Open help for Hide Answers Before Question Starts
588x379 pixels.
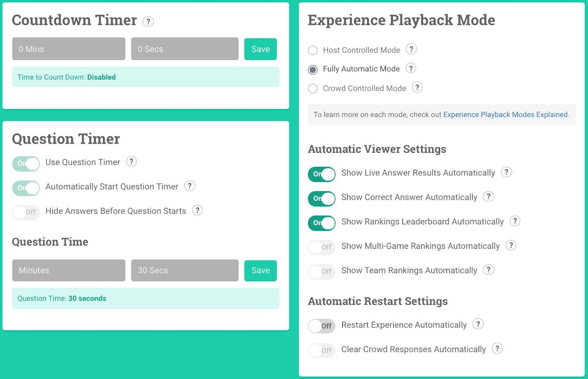(x=197, y=210)
